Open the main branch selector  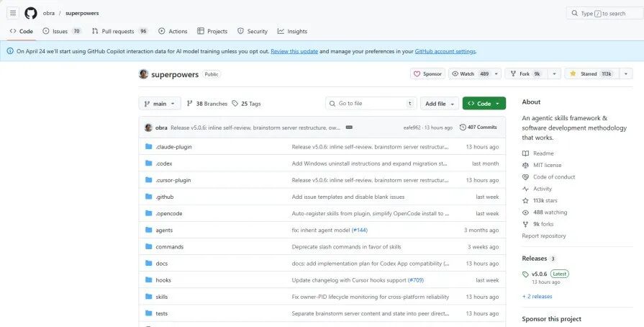(160, 104)
